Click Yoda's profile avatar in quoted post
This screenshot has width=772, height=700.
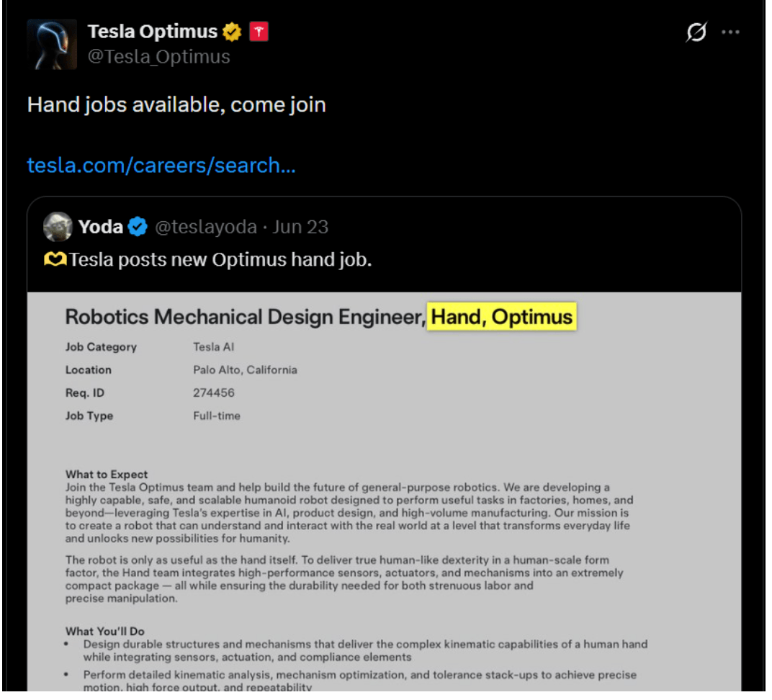(x=58, y=228)
